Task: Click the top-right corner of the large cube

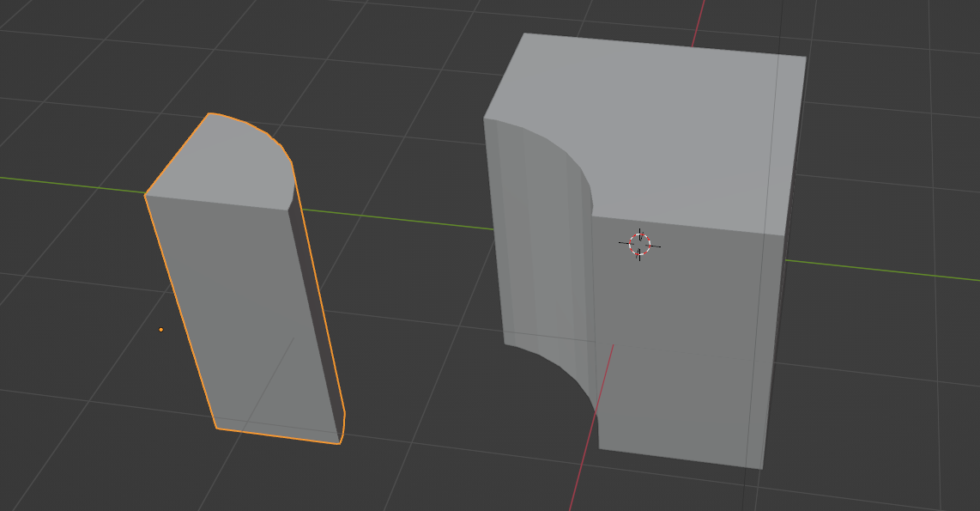Action: (x=805, y=58)
